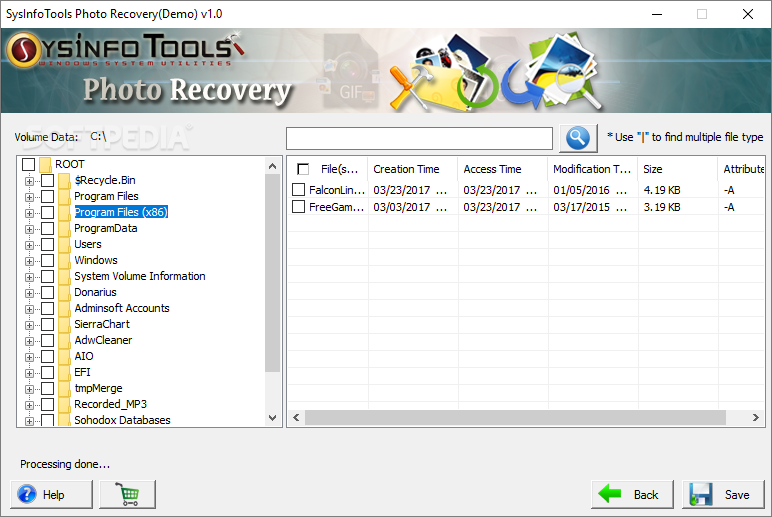Viewport: 772px width, 517px height.
Task: Click tree scrollbar down arrow
Action: pyautogui.click(x=272, y=418)
